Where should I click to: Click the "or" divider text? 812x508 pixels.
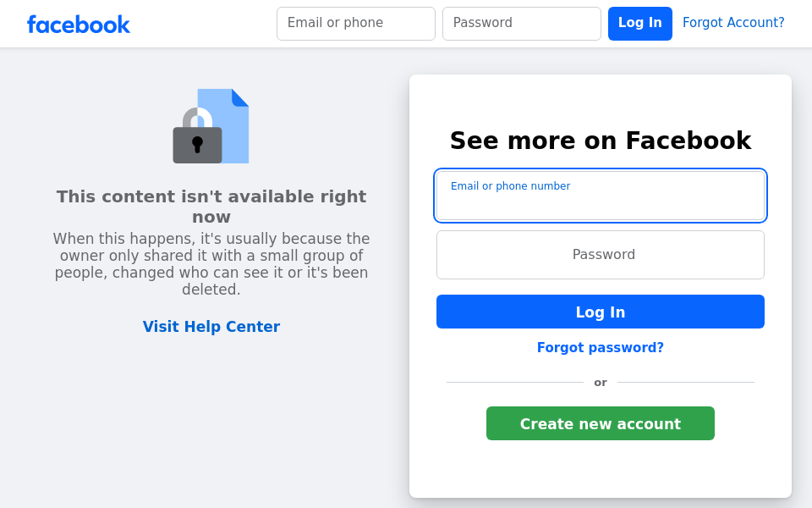(601, 383)
